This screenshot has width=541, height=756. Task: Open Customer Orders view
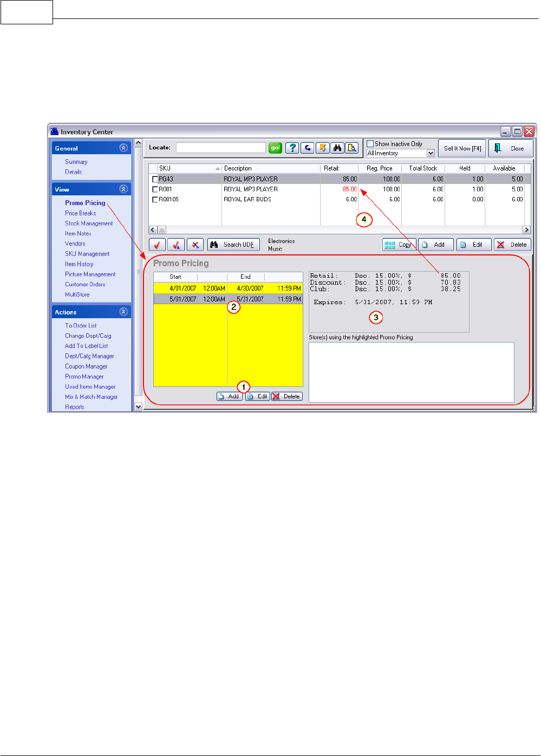[85, 285]
